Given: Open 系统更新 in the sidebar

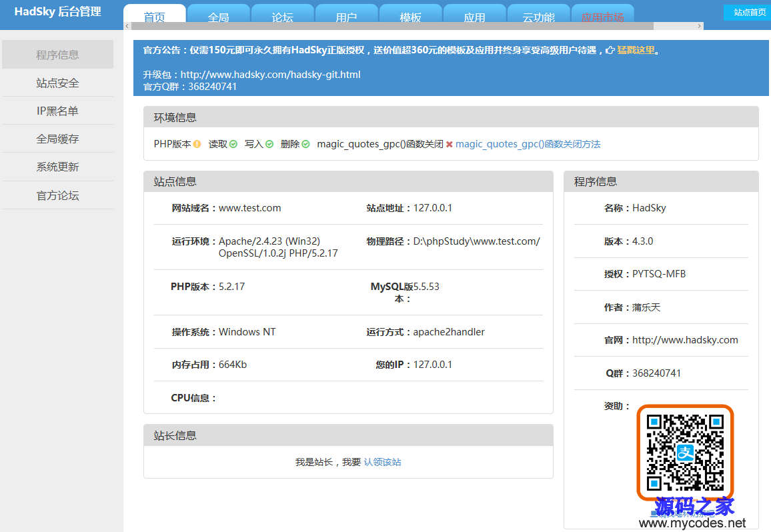Looking at the screenshot, I should tap(57, 167).
